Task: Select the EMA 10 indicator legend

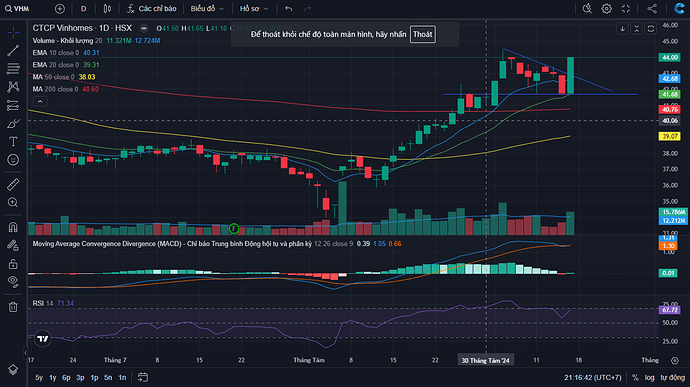Action: 66,52
